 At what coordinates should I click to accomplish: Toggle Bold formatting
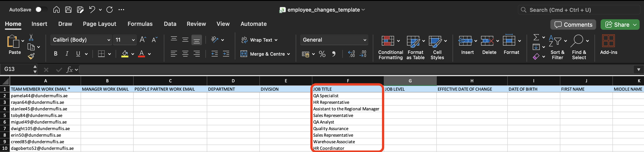click(x=55, y=54)
